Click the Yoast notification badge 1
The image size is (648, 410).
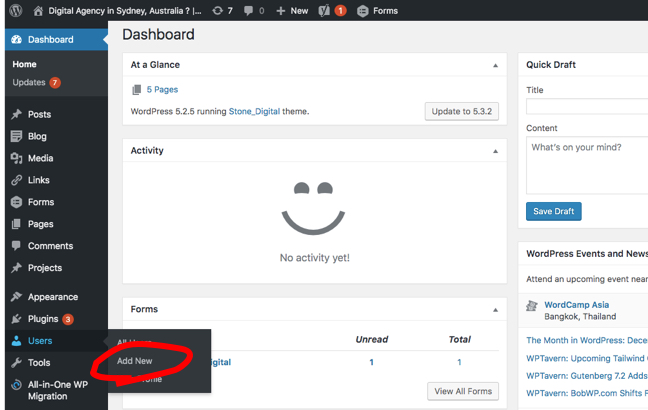click(x=340, y=11)
